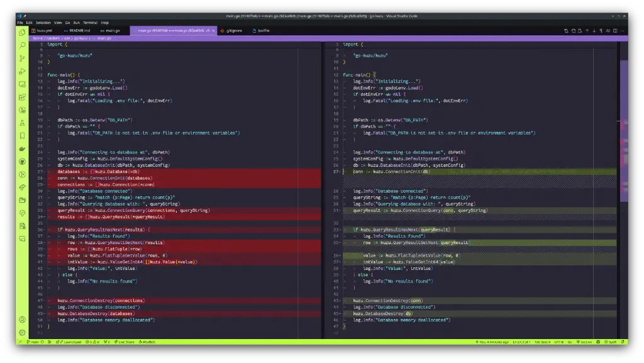
Task: Click the #bafb0c color status item
Action: [147, 342]
